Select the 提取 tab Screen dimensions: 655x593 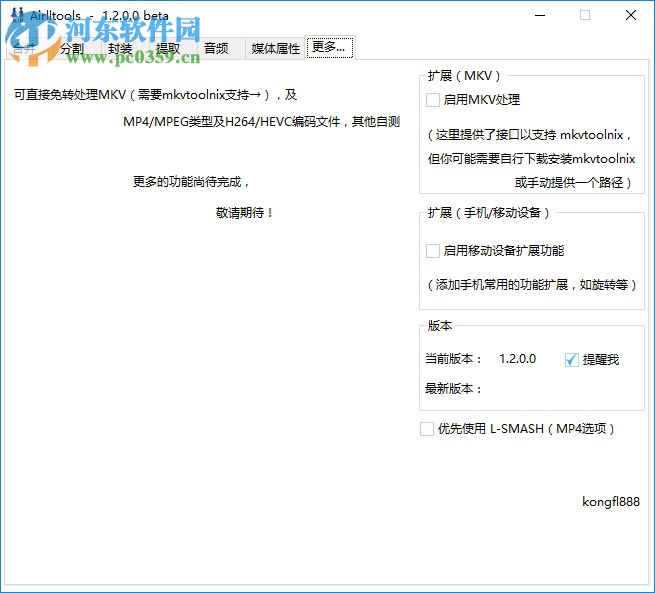[x=168, y=49]
